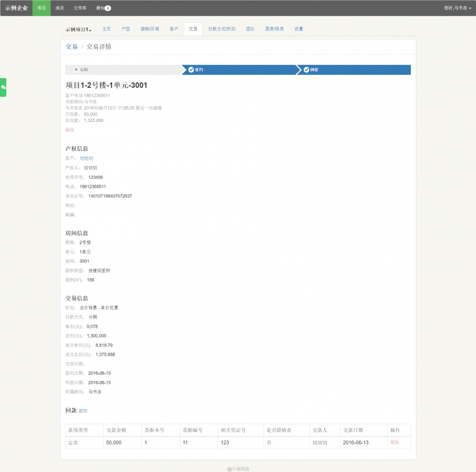Click the notification count badge
476x472 pixels.
[x=108, y=8]
